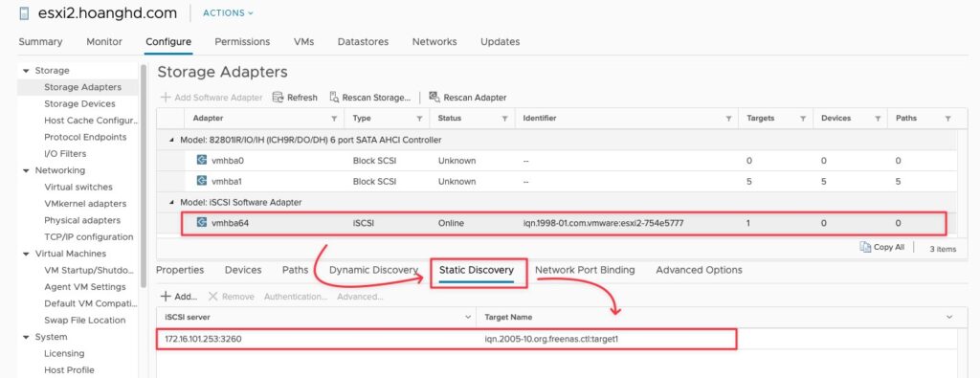980x378 pixels.
Task: Sort by iSCSI server column chevron
Action: [x=468, y=318]
